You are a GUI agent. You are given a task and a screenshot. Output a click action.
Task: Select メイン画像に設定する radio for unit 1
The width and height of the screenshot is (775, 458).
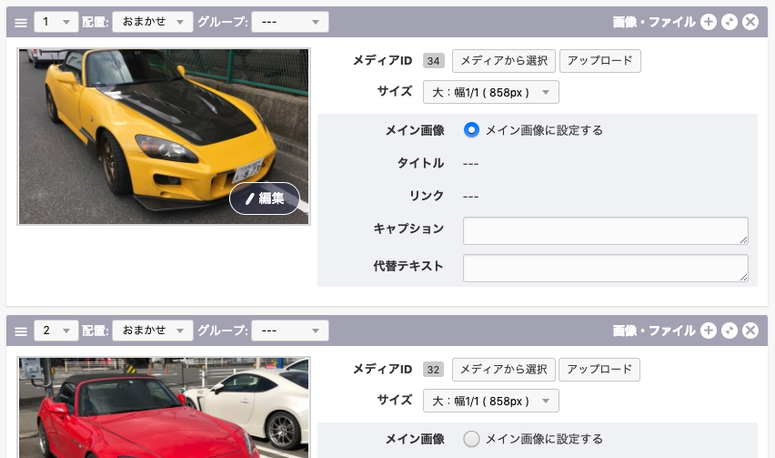pyautogui.click(x=472, y=130)
